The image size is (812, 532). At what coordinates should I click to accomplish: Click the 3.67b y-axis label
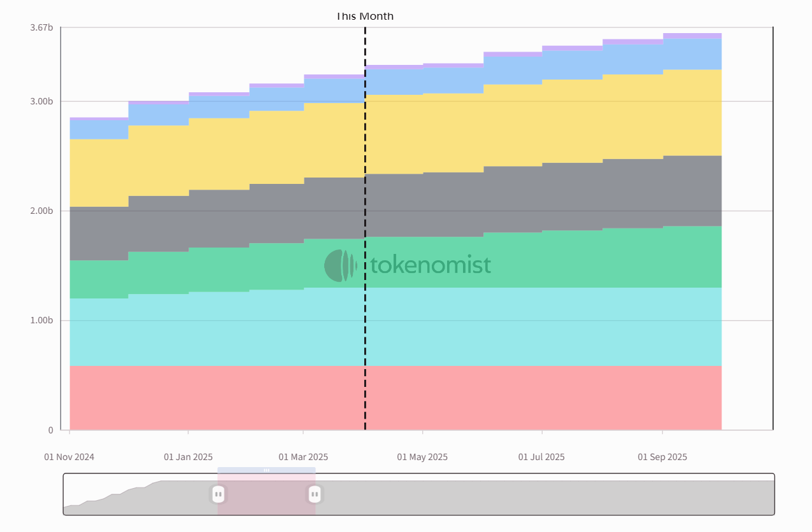pos(41,27)
